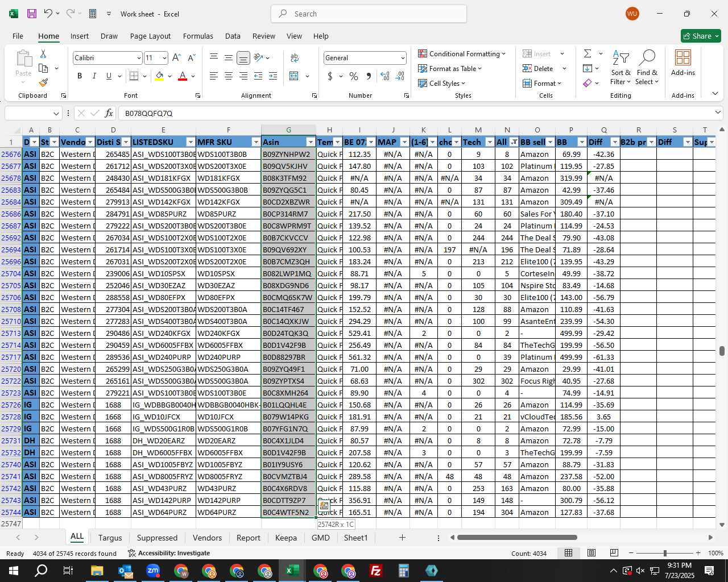Expand Conditional Formatting menu
728x582 pixels.
pyautogui.click(x=462, y=53)
